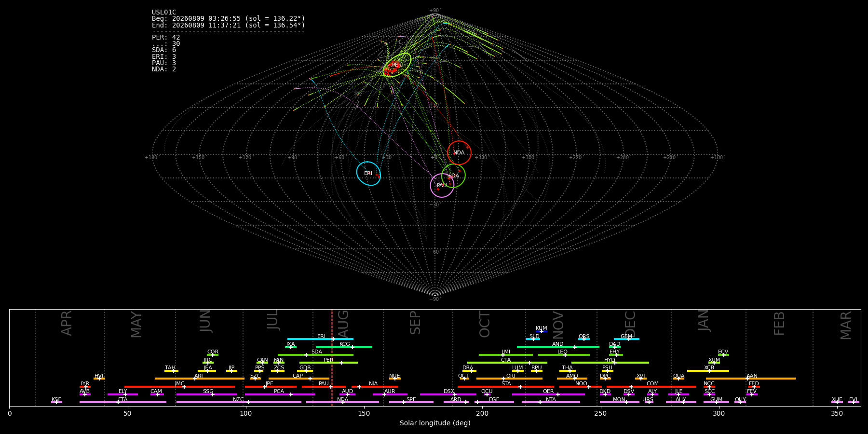868x434 pixels.
Task: Click the green SDA radiant circle
Action: pos(453,176)
